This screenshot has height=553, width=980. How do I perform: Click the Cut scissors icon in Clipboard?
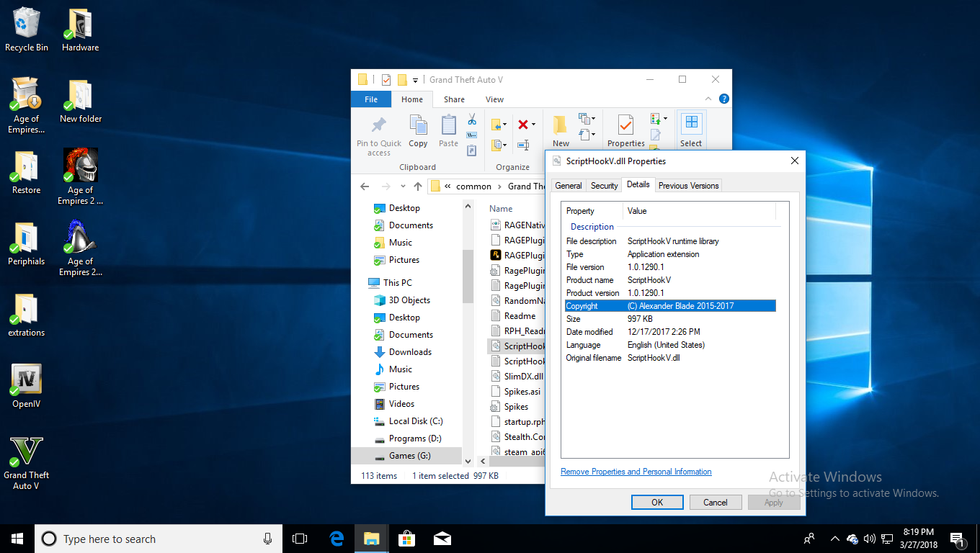click(x=472, y=119)
